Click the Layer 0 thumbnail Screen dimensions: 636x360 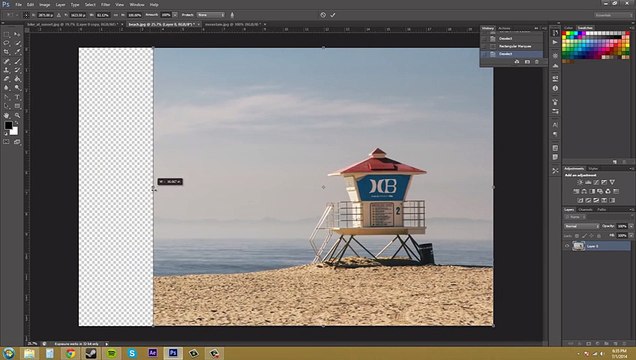coord(578,246)
